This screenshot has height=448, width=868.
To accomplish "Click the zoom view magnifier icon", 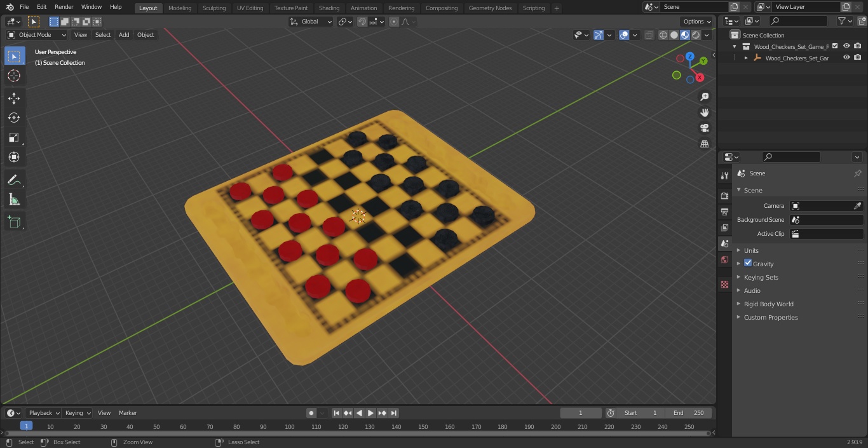I will pyautogui.click(x=704, y=97).
